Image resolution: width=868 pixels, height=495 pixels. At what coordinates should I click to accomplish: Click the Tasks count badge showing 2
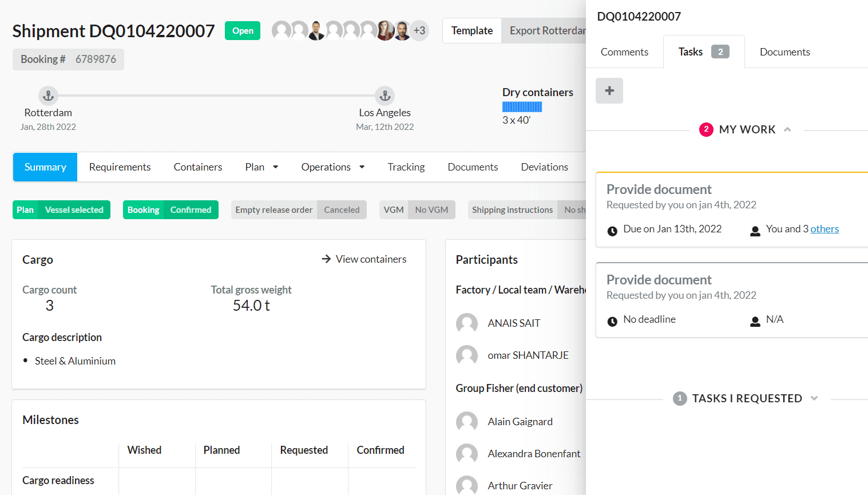pyautogui.click(x=720, y=52)
